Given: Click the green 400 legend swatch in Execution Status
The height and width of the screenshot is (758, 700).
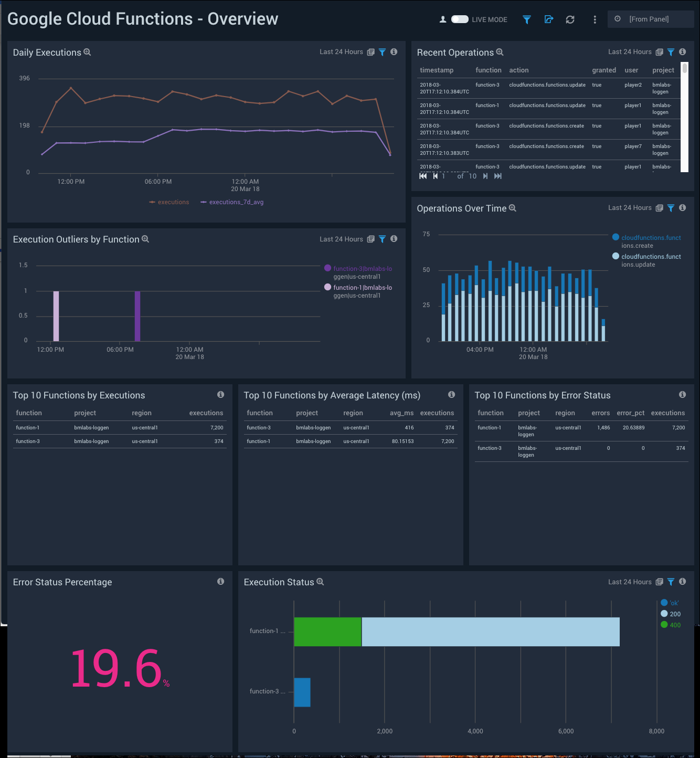Looking at the screenshot, I should click(663, 625).
